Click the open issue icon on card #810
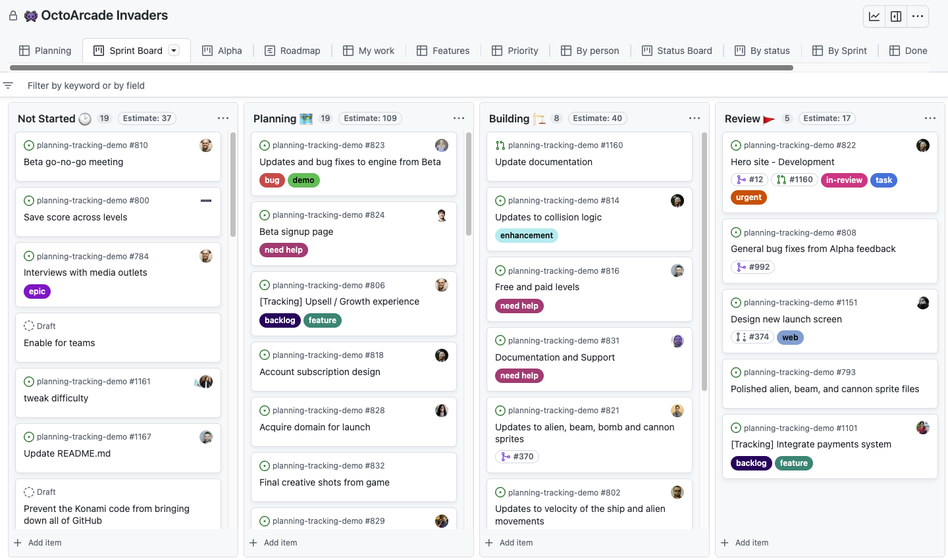 [x=28, y=145]
